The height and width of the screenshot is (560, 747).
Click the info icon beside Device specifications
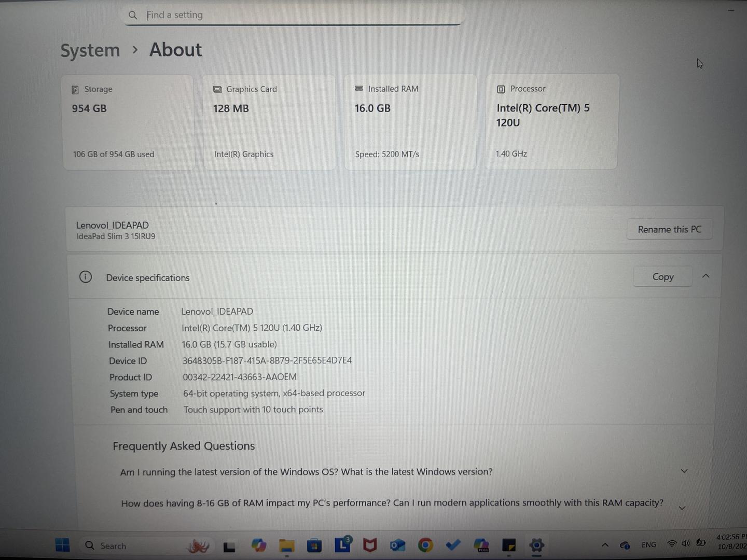tap(86, 277)
